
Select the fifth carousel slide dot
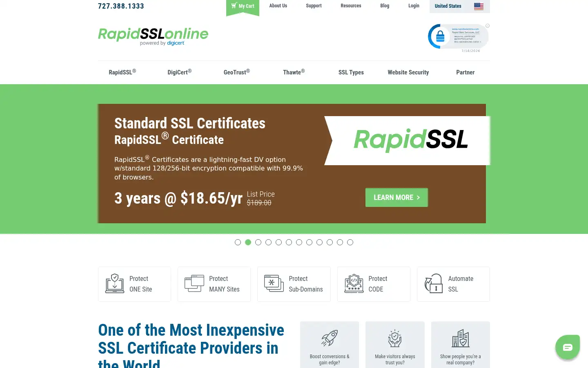point(278,242)
